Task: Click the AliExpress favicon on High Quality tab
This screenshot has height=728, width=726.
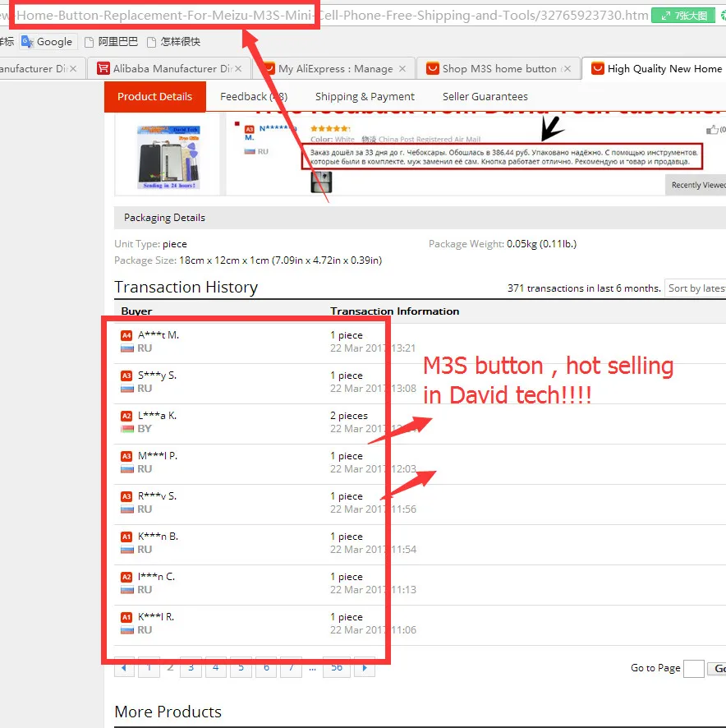Action: pos(598,69)
